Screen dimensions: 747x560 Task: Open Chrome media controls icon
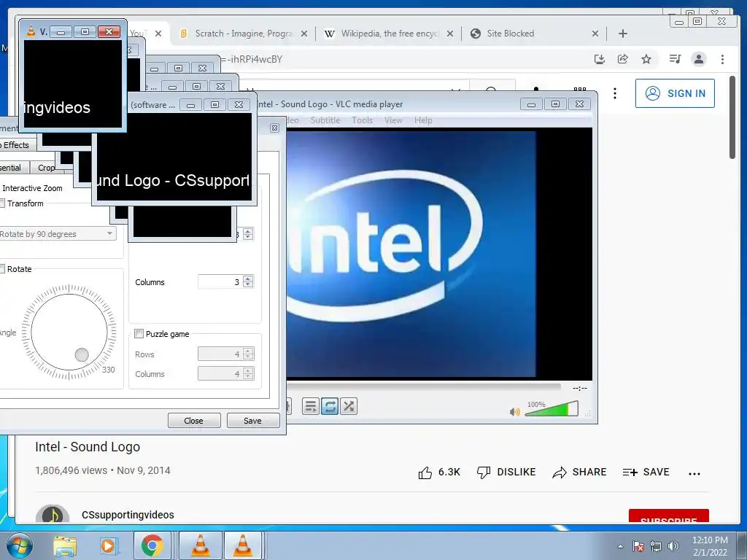click(x=675, y=59)
